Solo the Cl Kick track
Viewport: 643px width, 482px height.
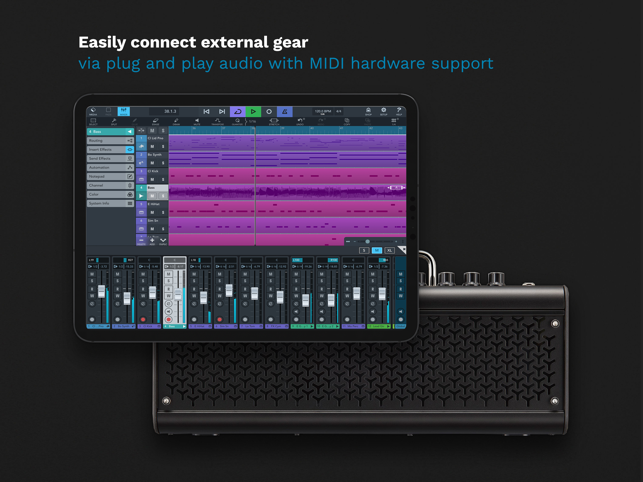163,179
